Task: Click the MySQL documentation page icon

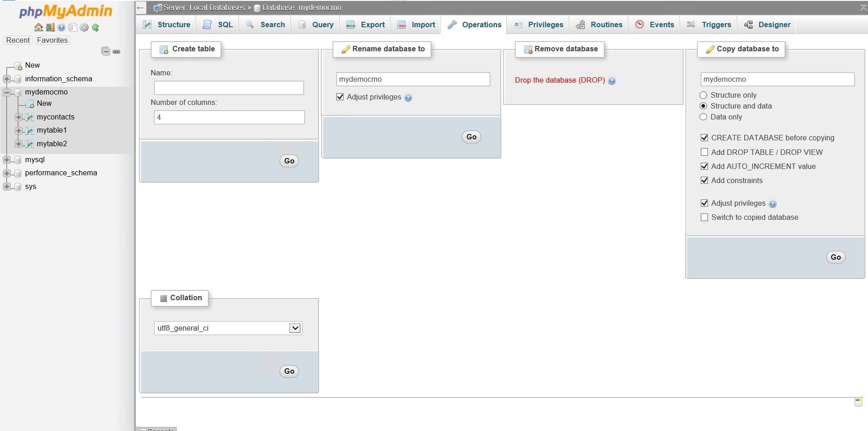Action: tap(72, 27)
